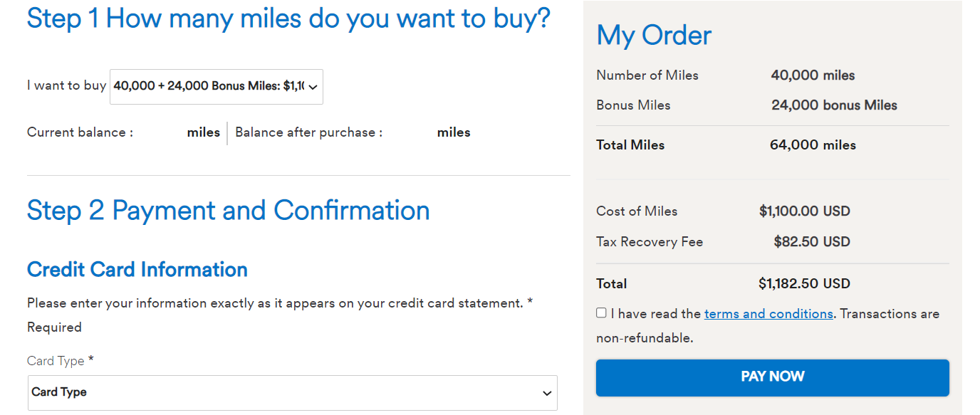Screen dimensions: 980x415
Task: Click the 24,000 bonus Miles value
Action: 834,105
